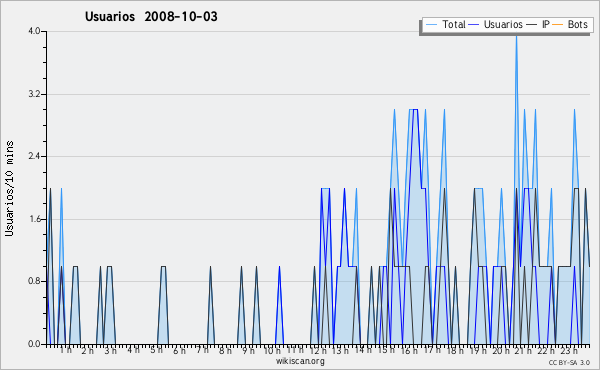Click the 'CC BY-SA 3.0' license text
This screenshot has width=600, height=370.
point(569,362)
